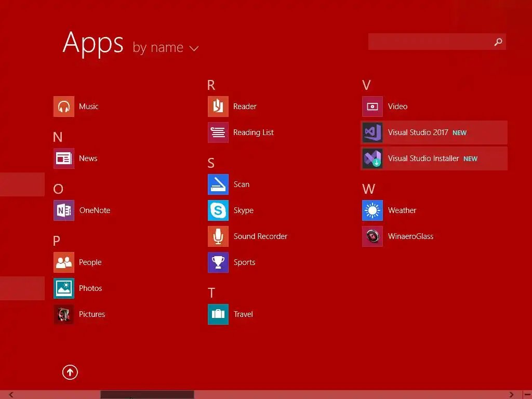Click the scrollbar left arrow
This screenshot has width=532, height=399.
tap(11, 395)
